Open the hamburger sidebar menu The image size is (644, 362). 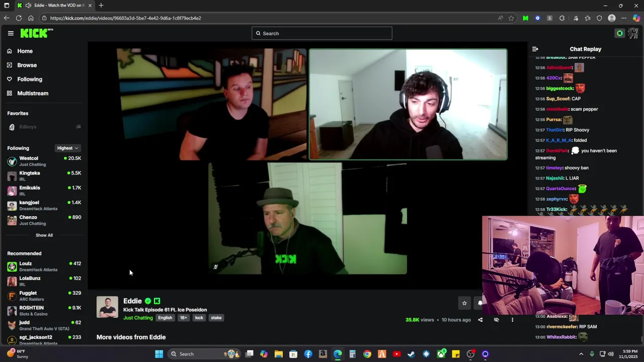point(11,33)
